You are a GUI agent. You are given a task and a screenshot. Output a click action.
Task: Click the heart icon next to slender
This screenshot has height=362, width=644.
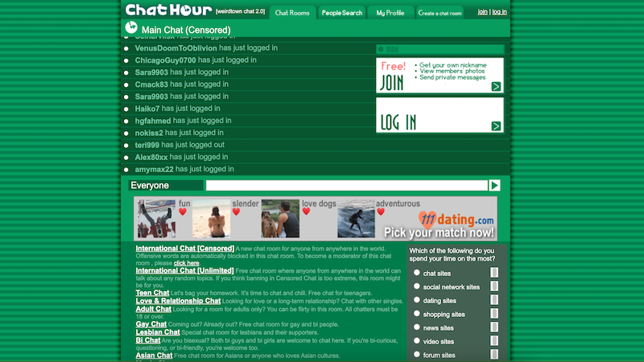pyautogui.click(x=236, y=212)
